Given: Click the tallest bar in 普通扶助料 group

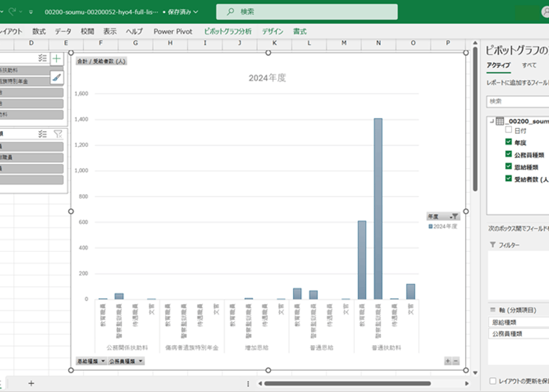Looking at the screenshot, I should coord(378,208).
